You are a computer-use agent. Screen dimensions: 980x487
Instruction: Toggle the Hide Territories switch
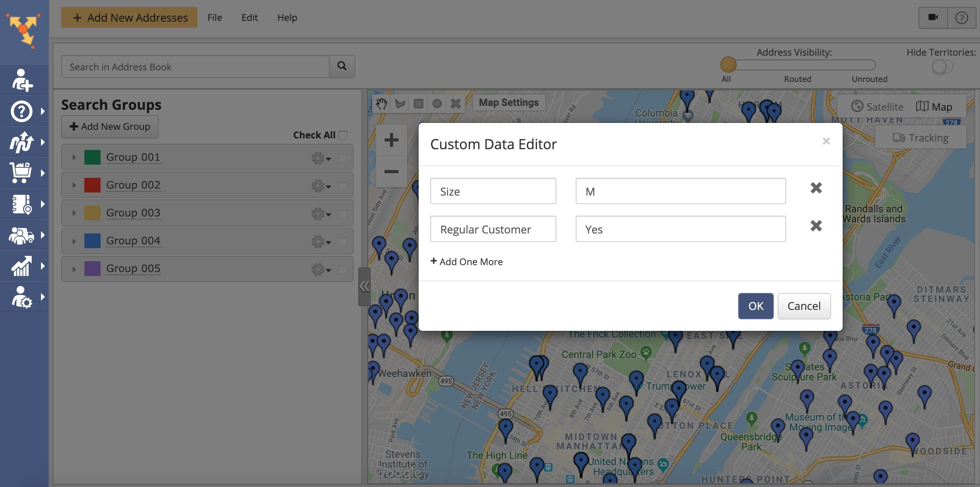pos(942,67)
